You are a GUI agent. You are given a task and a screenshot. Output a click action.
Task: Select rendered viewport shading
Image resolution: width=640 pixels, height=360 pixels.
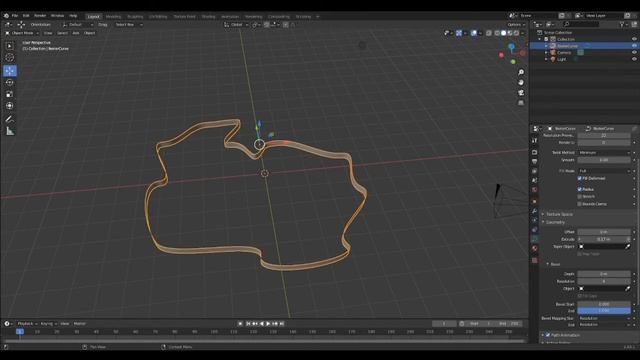pos(516,33)
